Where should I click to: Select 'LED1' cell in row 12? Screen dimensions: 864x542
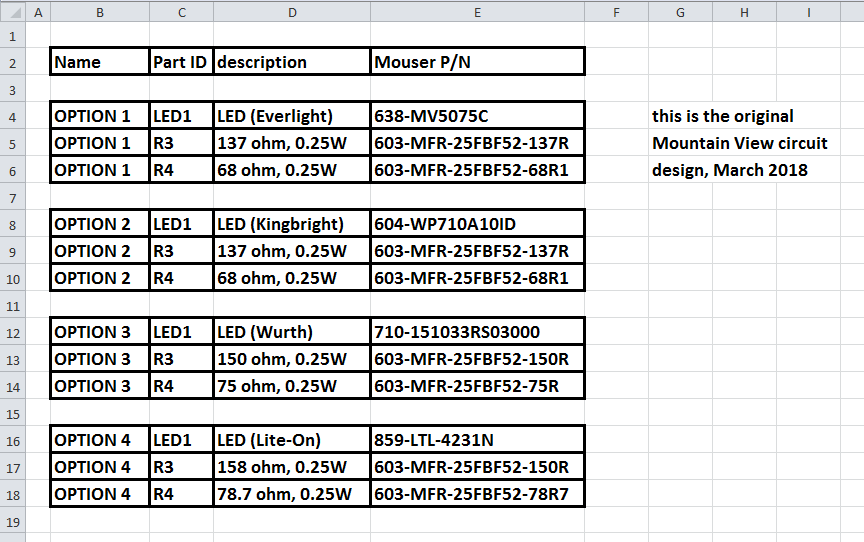click(182, 332)
